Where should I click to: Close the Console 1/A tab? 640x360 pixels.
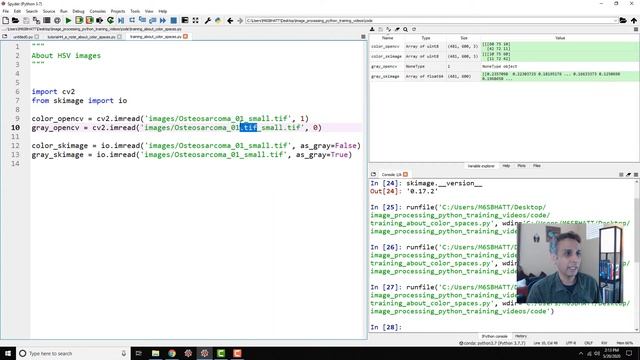pyautogui.click(x=405, y=175)
